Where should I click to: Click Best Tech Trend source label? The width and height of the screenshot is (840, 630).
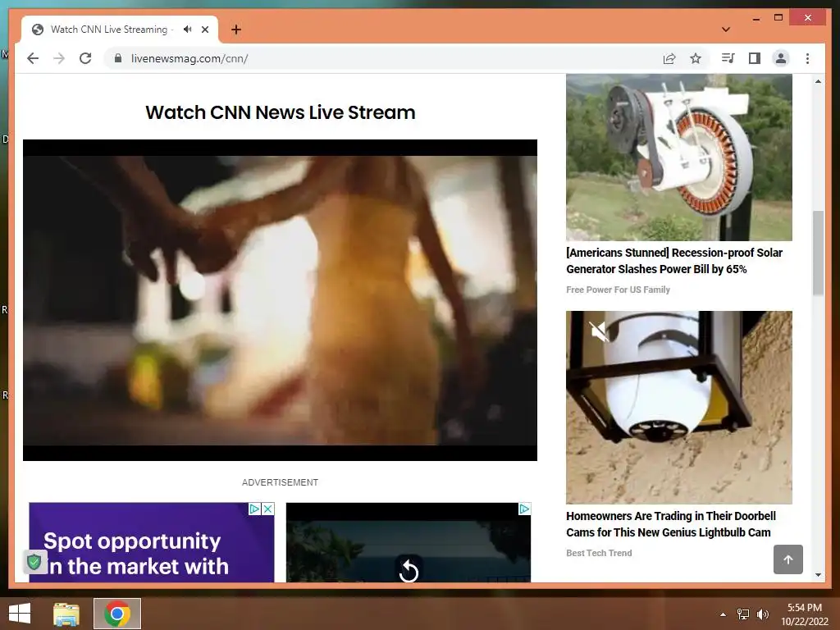(x=599, y=553)
